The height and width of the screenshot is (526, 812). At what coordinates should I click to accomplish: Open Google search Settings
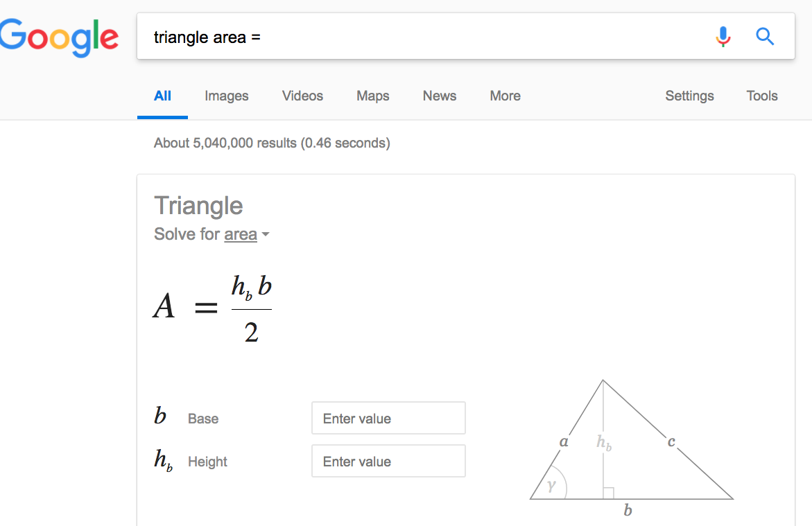coord(689,96)
